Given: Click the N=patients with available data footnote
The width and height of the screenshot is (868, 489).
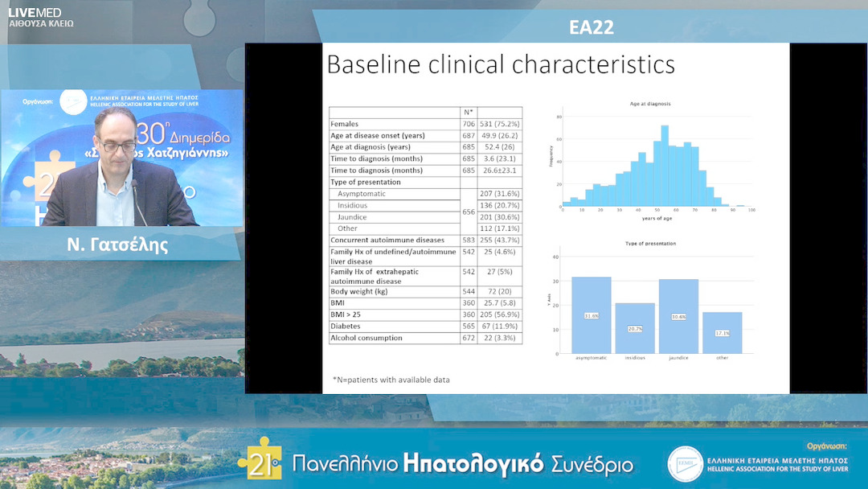Looking at the screenshot, I should point(391,380).
